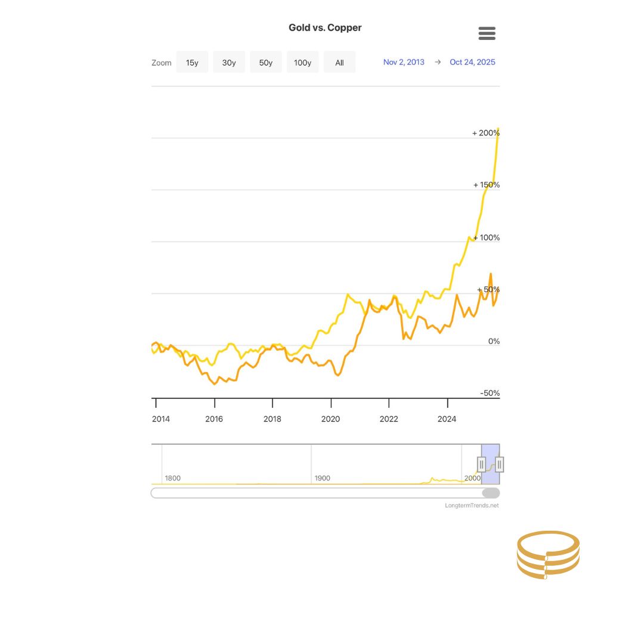Select the 30y zoom preset
This screenshot has width=644, height=644.
tap(228, 62)
